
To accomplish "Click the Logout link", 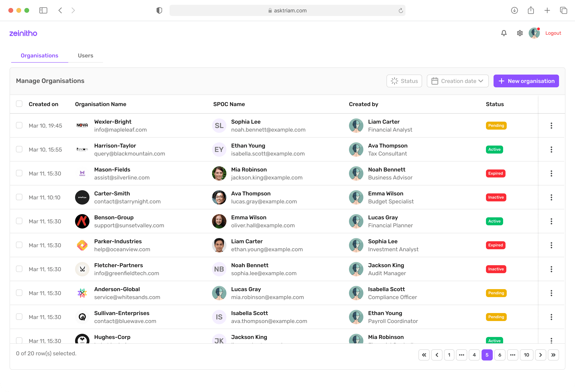I will [553, 33].
